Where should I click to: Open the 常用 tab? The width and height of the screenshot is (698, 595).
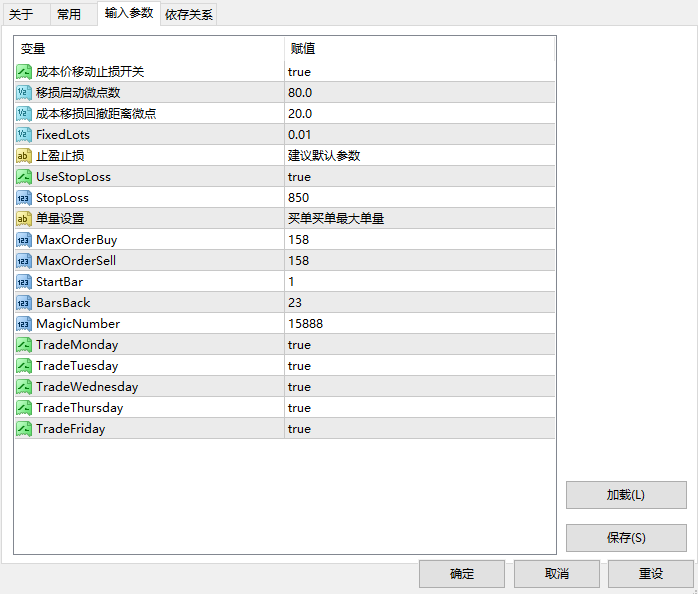click(73, 14)
